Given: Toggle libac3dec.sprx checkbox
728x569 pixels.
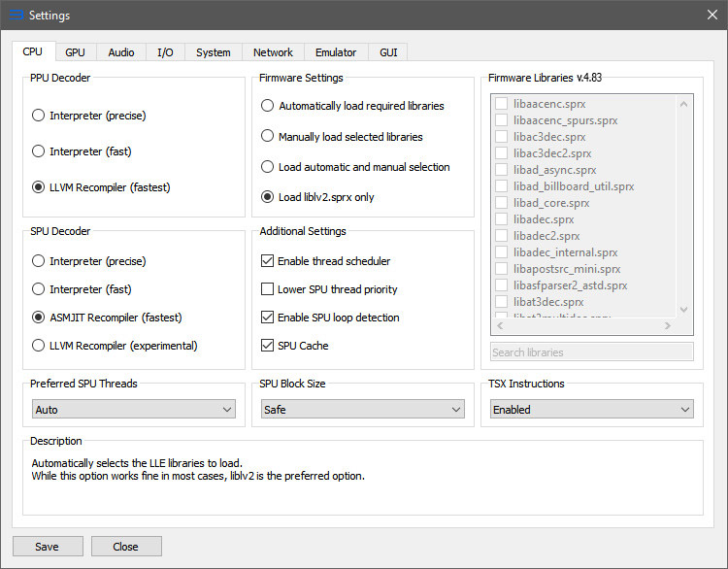Looking at the screenshot, I should click(502, 137).
